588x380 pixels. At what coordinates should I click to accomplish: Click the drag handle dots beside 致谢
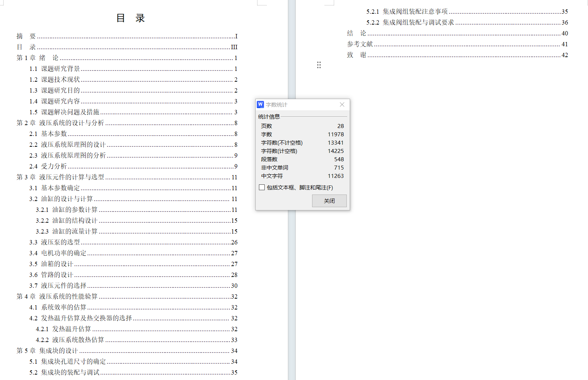coord(319,65)
